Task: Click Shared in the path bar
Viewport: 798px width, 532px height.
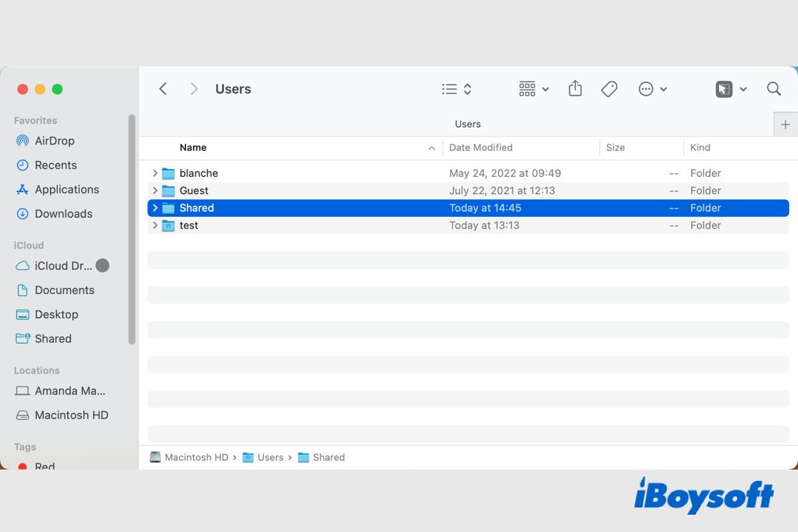Action: (x=322, y=458)
